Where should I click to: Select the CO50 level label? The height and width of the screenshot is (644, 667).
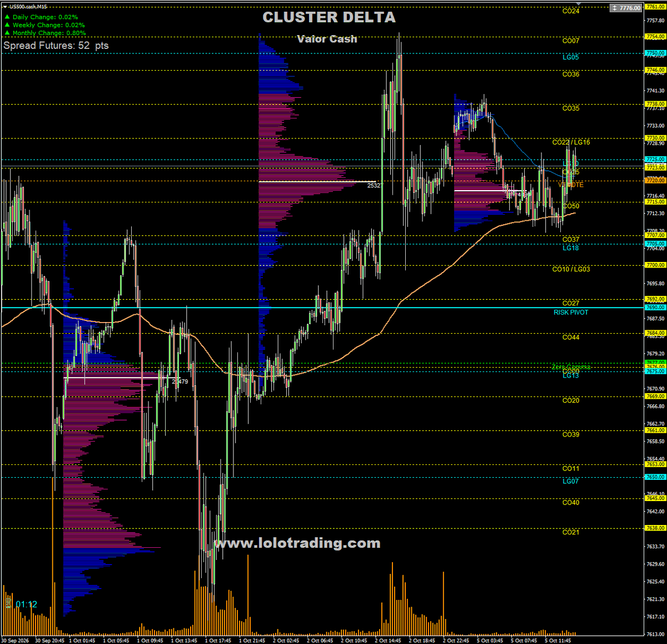click(571, 206)
